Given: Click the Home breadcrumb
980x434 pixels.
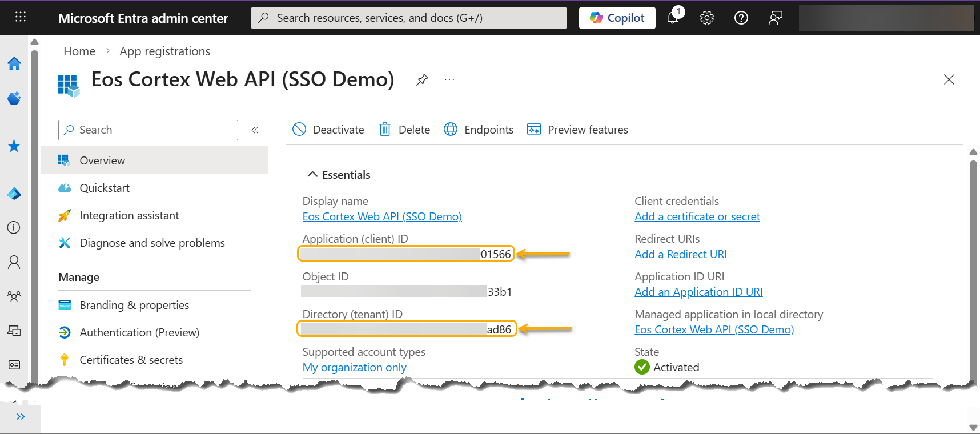Looking at the screenshot, I should click(79, 51).
